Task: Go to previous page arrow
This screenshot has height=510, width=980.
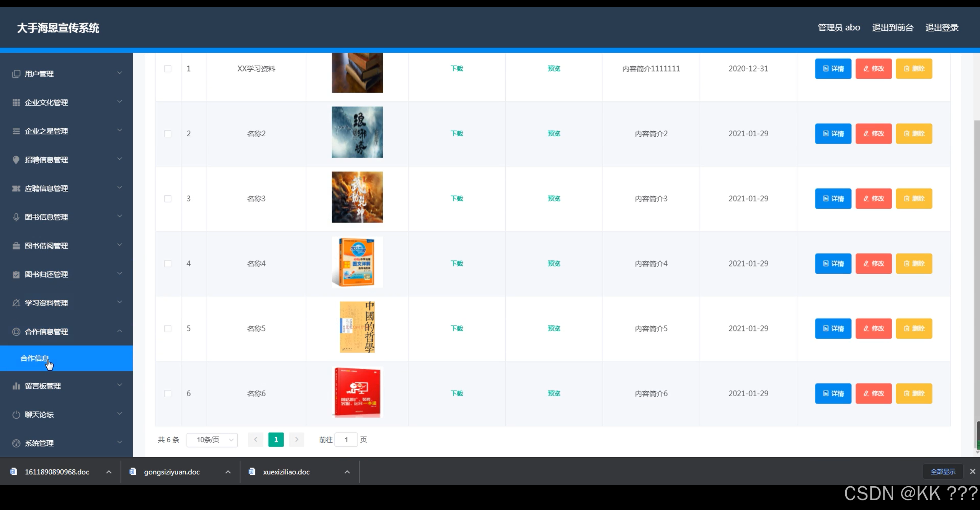Action: tap(256, 440)
